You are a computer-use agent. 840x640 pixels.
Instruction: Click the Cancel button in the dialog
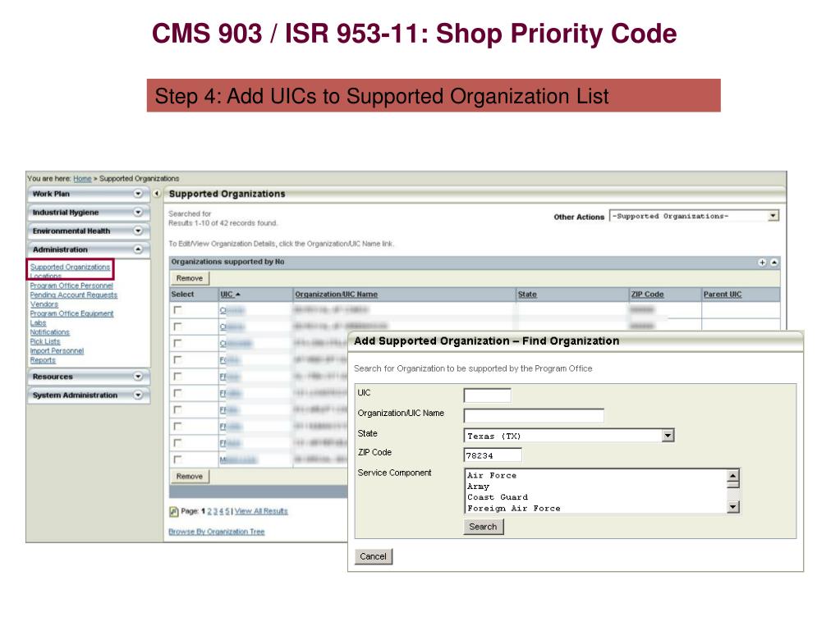click(374, 556)
